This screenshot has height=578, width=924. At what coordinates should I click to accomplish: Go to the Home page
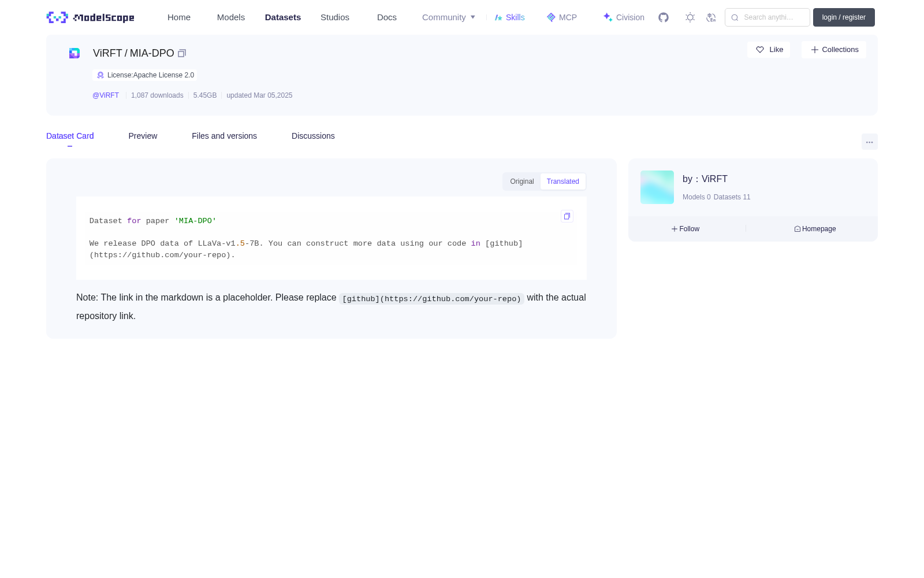pos(179,17)
